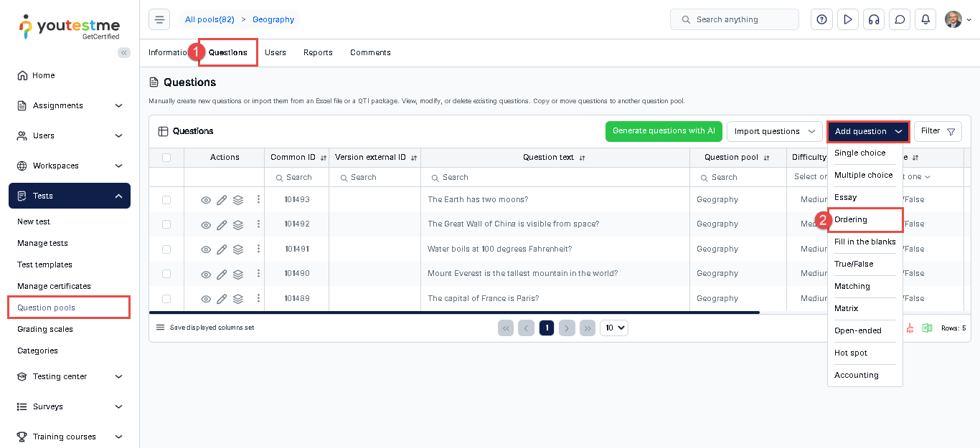Switch to the Reports tab
Image resolution: width=980 pixels, height=448 pixels.
(318, 52)
